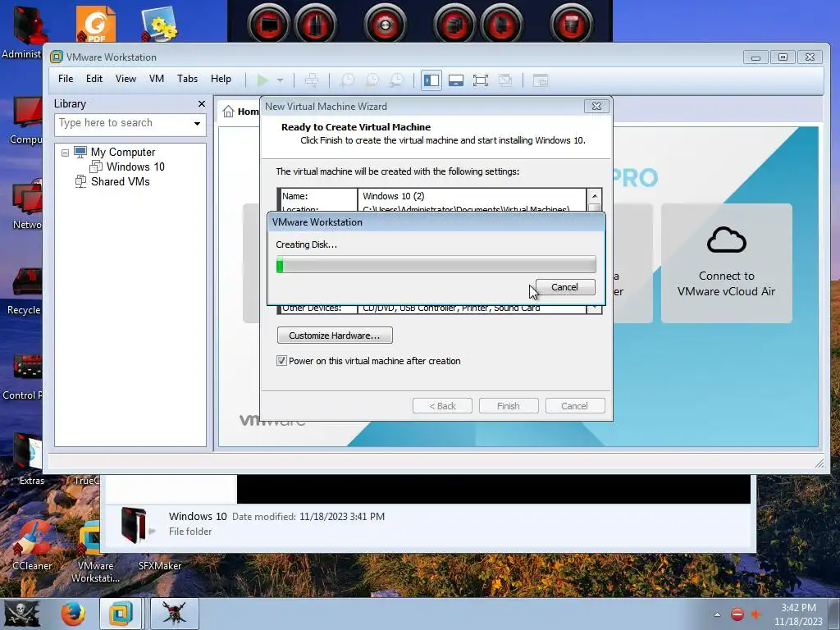
Task: Select Windows 10 VM in Library
Action: pyautogui.click(x=135, y=167)
